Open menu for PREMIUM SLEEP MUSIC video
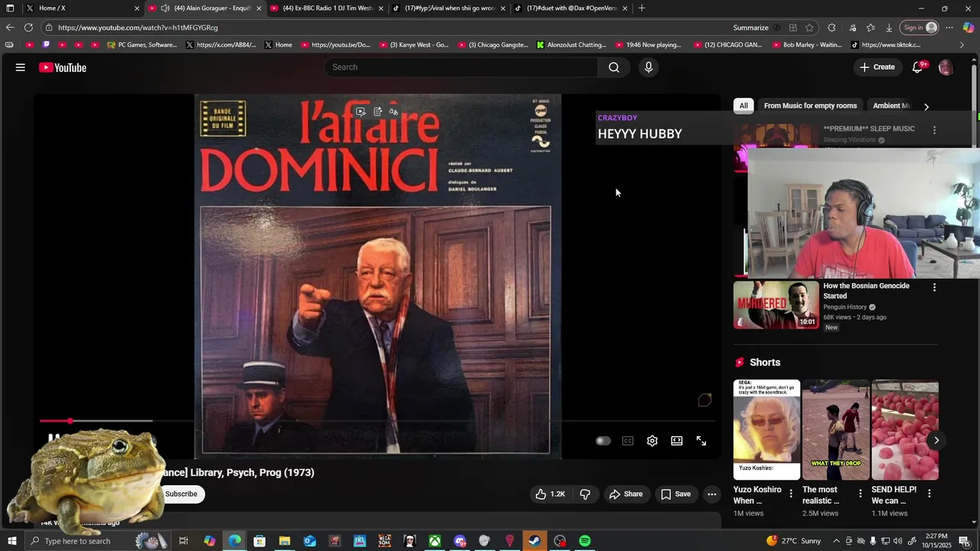This screenshot has width=980, height=551. coord(934,130)
